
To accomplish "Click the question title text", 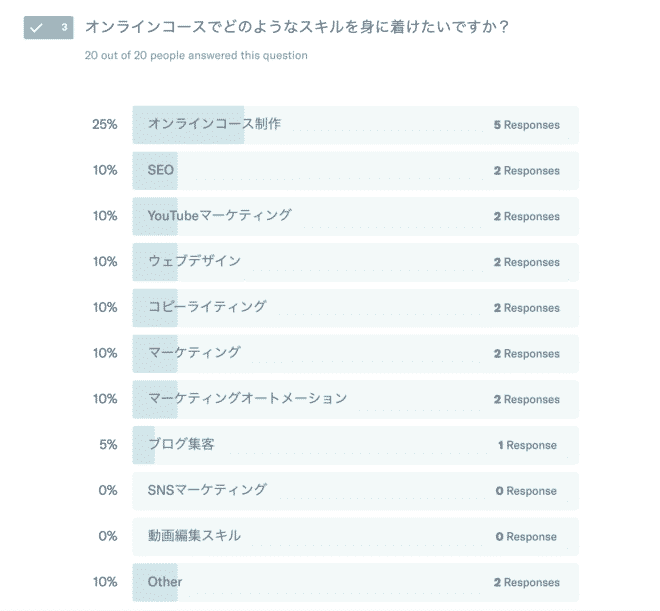I will pyautogui.click(x=297, y=27).
